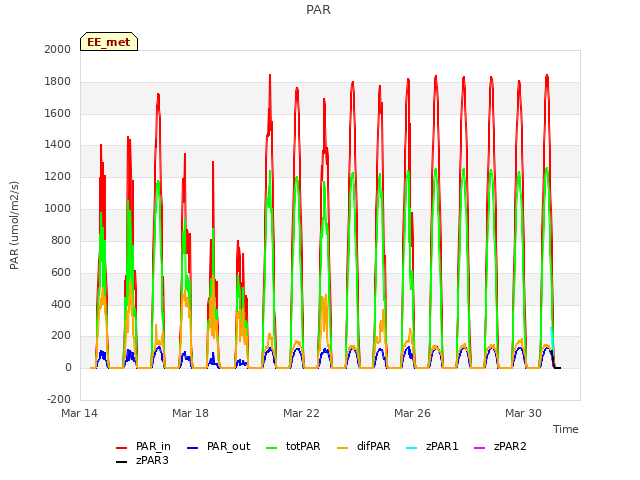This screenshot has height=480, width=640.
Task: Click the 0 y-axis tick label
Action: [x=68, y=368]
